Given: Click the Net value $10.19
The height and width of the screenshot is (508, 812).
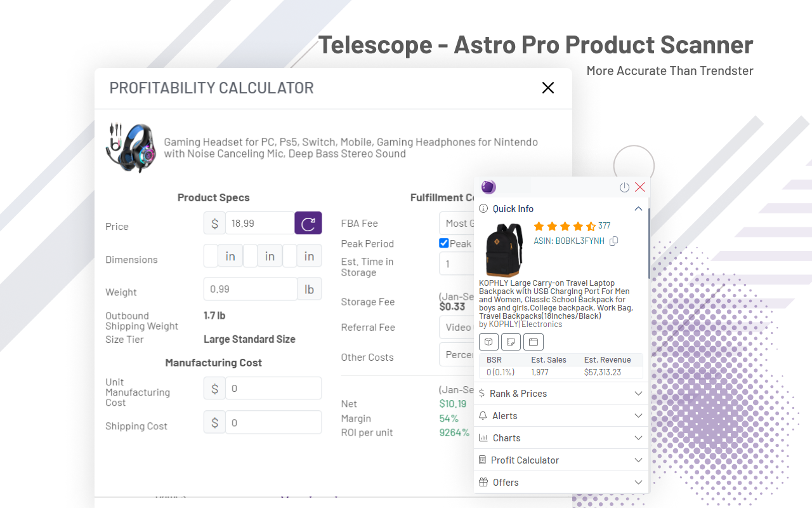Looking at the screenshot, I should coord(453,404).
